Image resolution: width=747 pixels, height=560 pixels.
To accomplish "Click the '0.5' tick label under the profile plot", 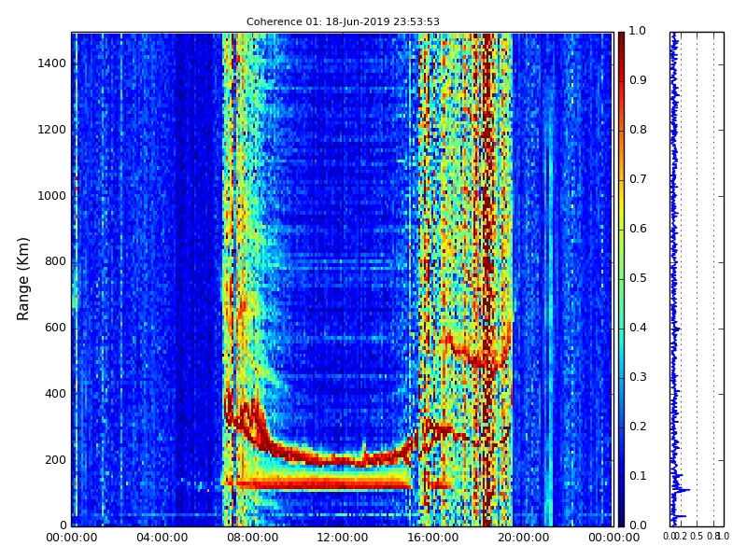I will [x=697, y=537].
